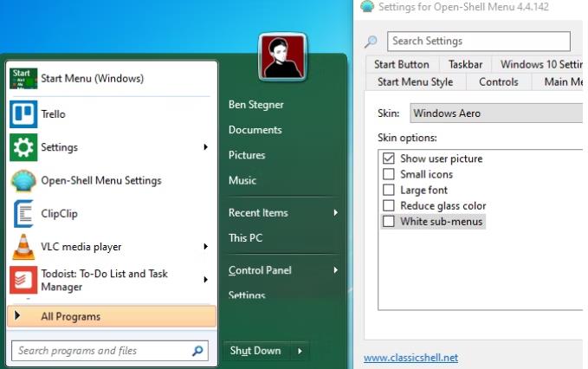Open VLC media player cone icon

[x=23, y=247]
